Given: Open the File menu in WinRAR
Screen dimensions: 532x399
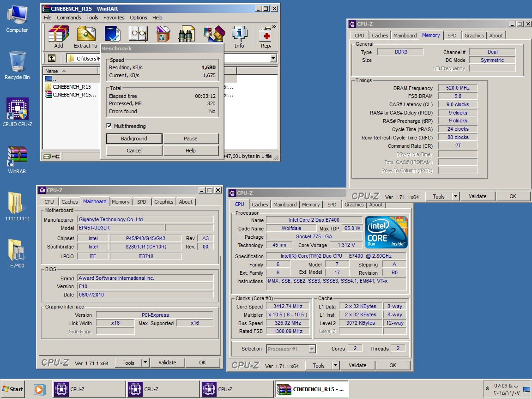Looking at the screenshot, I should pyautogui.click(x=48, y=18).
